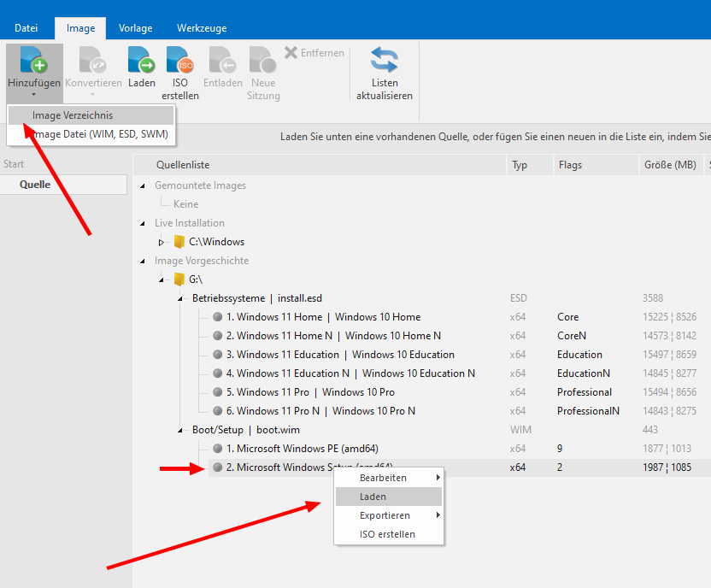Viewport: 711px width, 588px height.
Task: Click the Typ column header
Action: [530, 165]
